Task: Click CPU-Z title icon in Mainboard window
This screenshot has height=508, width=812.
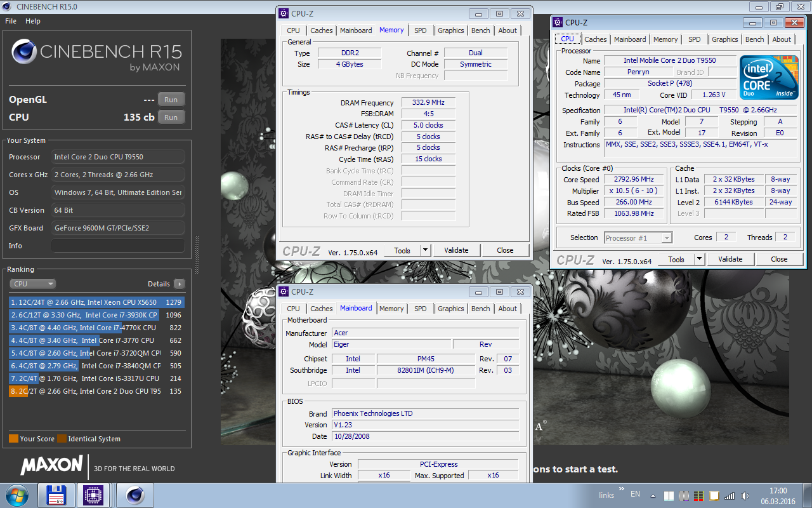Action: click(x=284, y=292)
